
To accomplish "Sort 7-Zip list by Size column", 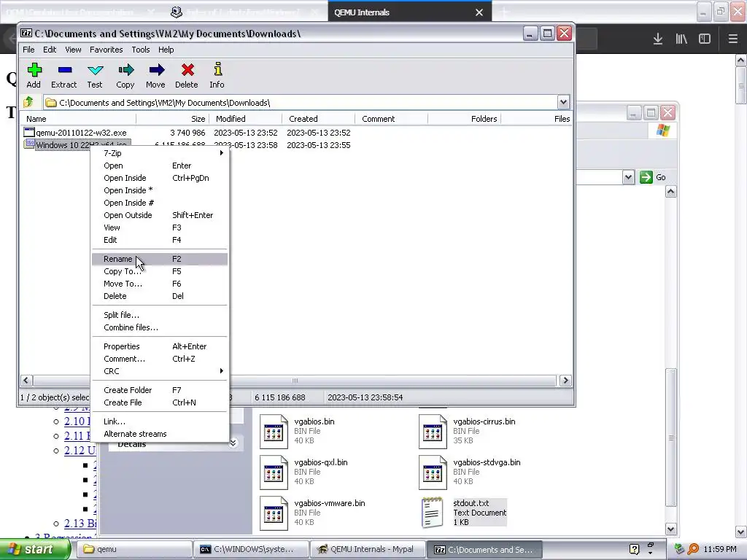I will (172, 119).
